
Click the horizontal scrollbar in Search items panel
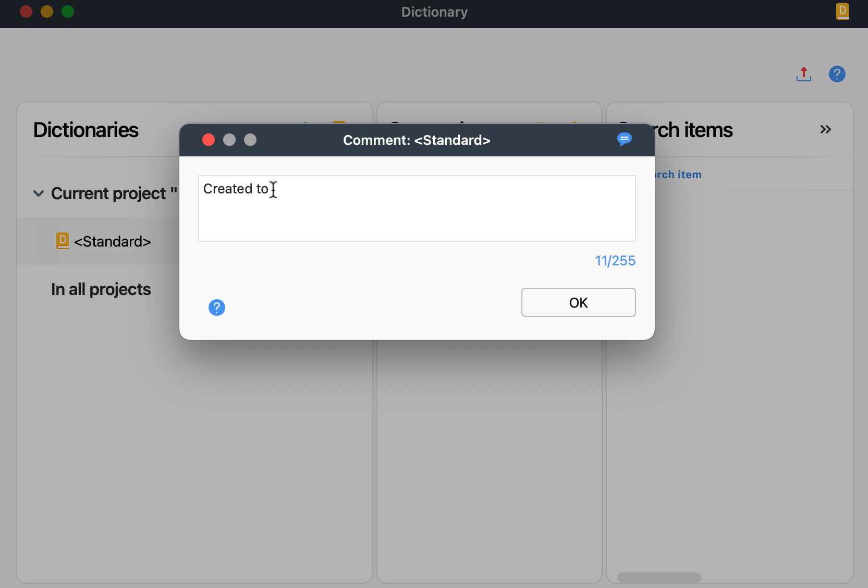(x=659, y=577)
